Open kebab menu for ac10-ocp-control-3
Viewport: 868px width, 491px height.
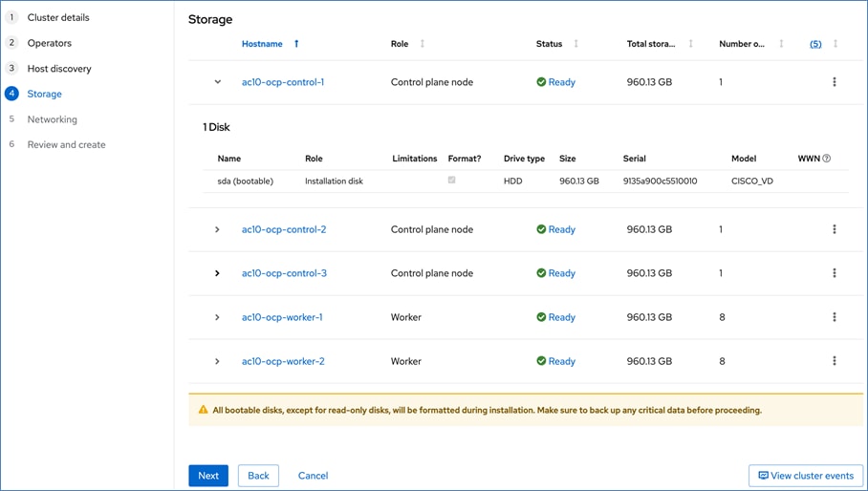[835, 272]
